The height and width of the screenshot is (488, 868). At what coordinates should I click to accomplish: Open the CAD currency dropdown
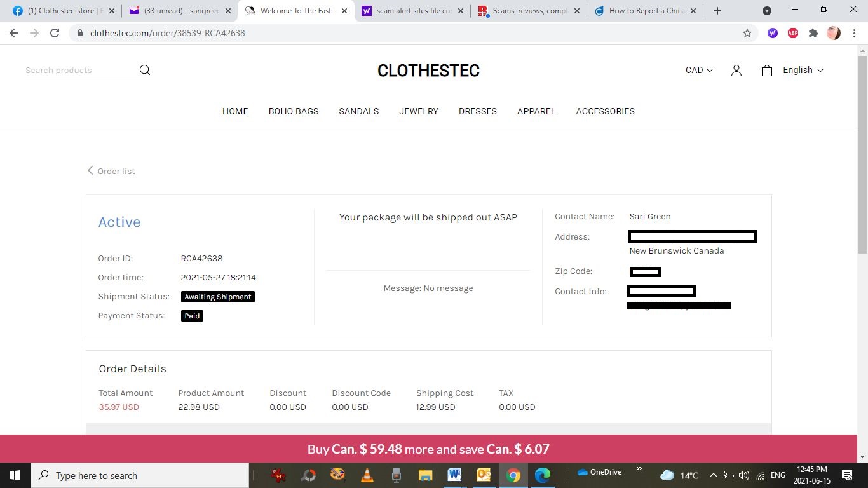pyautogui.click(x=699, y=71)
